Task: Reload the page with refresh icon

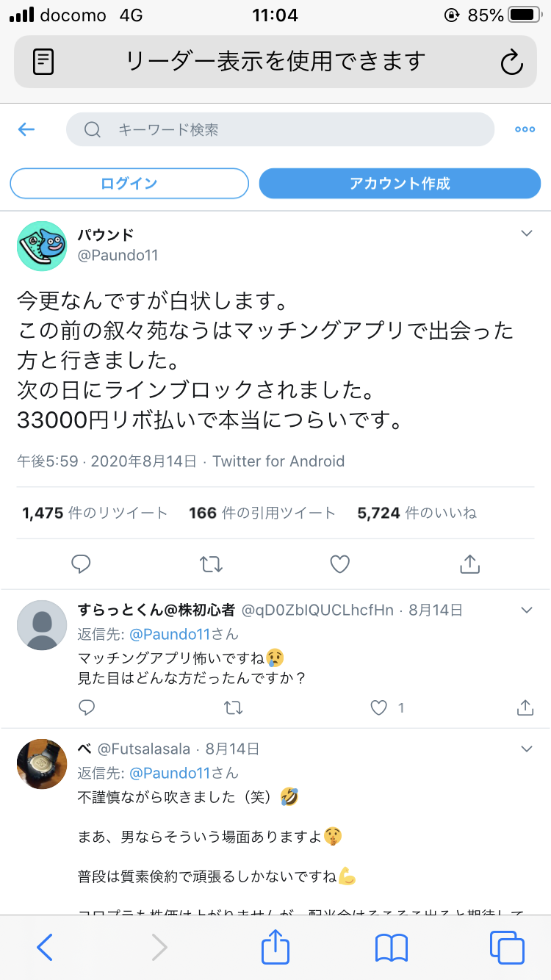Action: (511, 62)
